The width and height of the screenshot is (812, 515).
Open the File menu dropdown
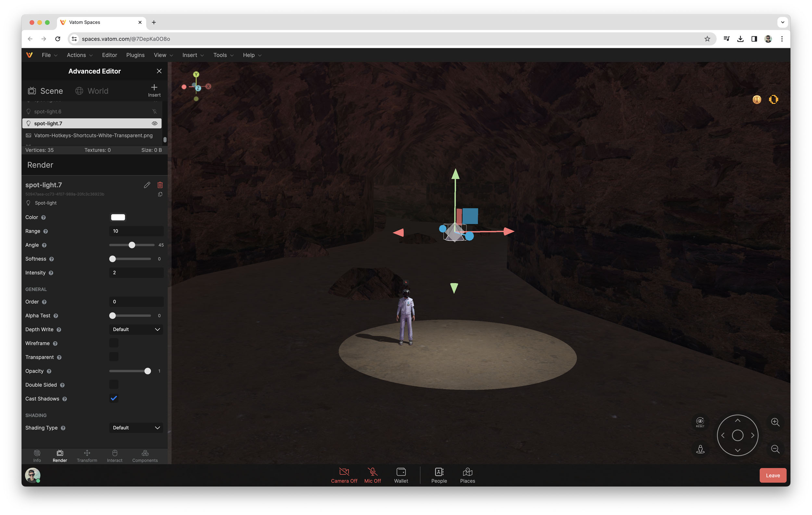tap(50, 55)
